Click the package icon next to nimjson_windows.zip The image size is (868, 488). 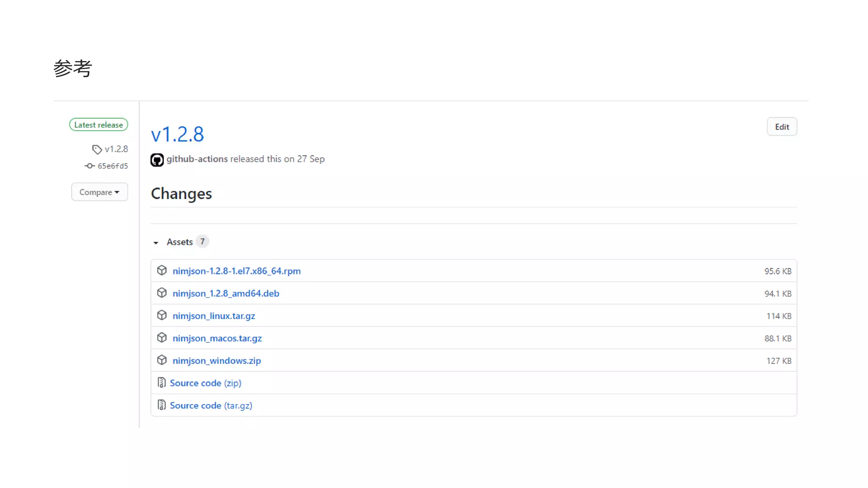click(x=161, y=360)
